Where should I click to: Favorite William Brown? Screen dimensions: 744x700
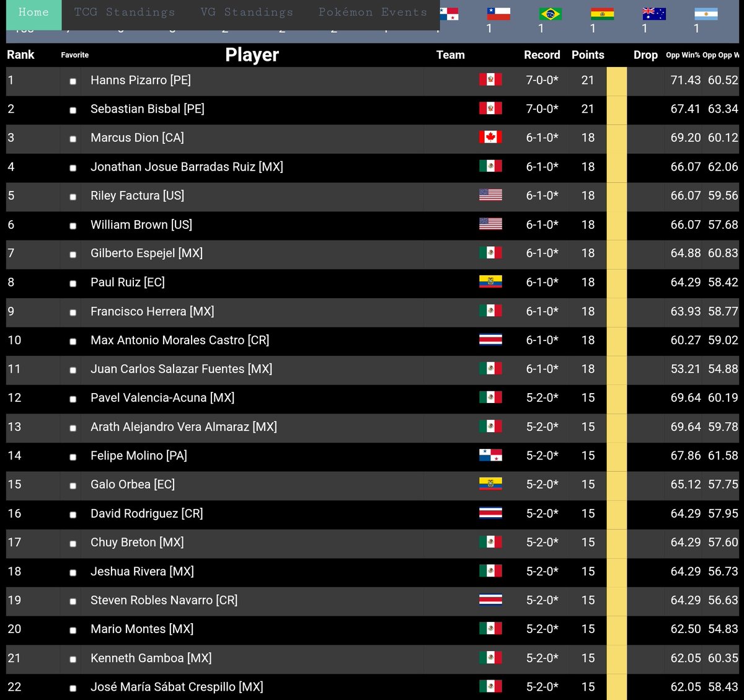pos(73,226)
